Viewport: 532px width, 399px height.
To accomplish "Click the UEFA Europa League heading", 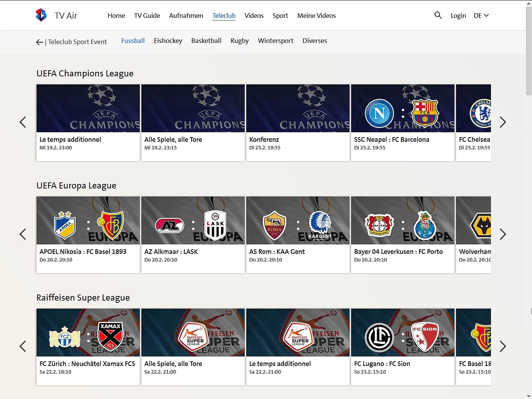I will (76, 185).
